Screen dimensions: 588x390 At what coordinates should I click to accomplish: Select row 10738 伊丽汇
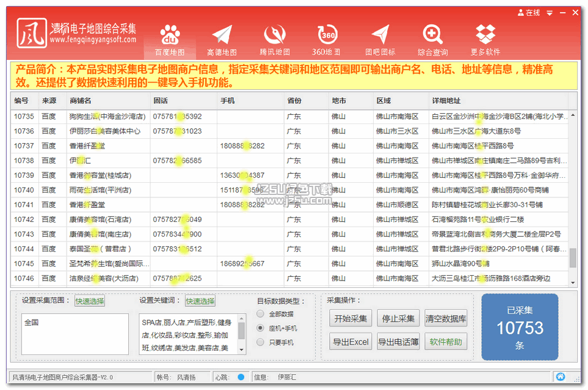coord(289,161)
